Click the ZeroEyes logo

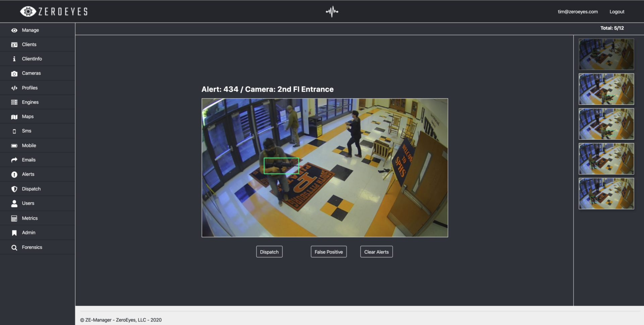point(54,11)
